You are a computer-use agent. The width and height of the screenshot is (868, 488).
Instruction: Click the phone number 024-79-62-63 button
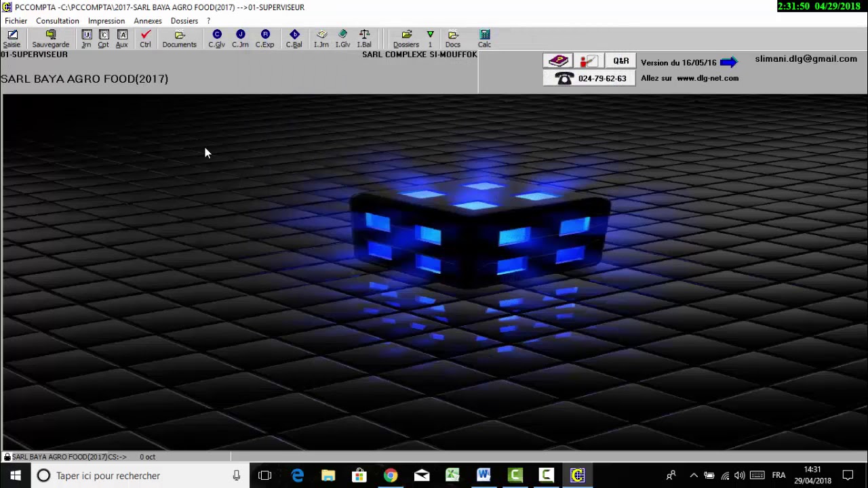coord(589,78)
